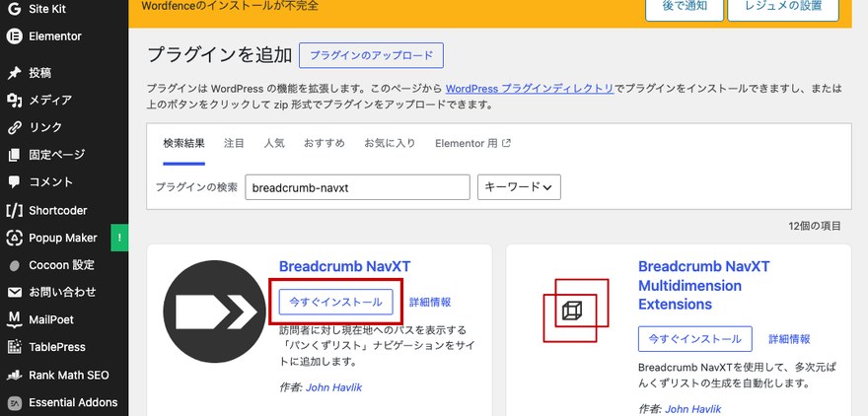Click the Elementor icon in sidebar
The height and width of the screenshot is (416, 868).
click(x=15, y=36)
